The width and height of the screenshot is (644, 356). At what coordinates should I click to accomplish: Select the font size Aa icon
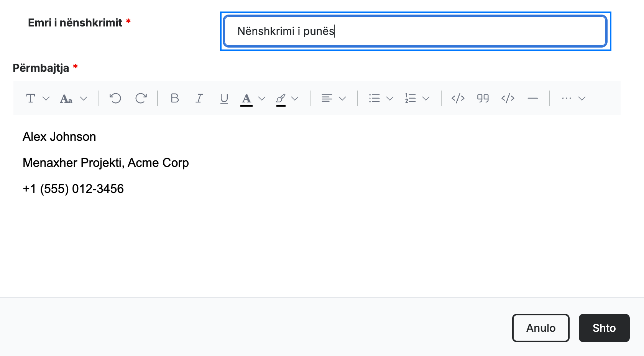pos(66,99)
